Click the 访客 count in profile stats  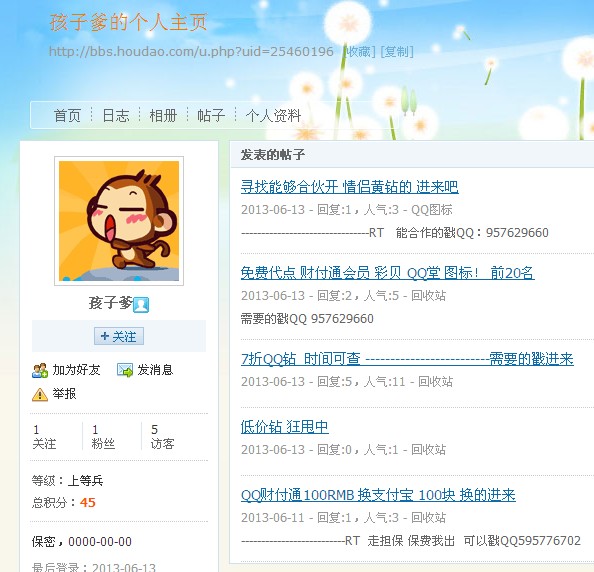click(x=163, y=437)
